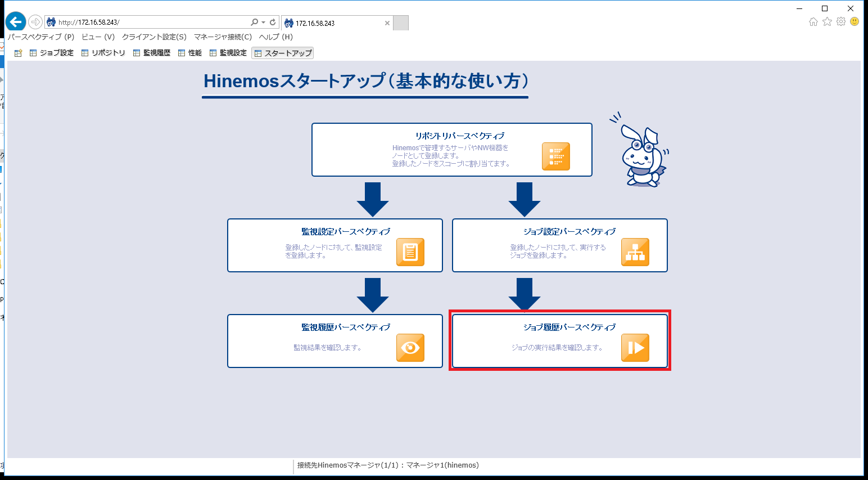Click the 監視履歴パースペクティブ card title
Screen dimensions: 868x480
click(x=346, y=327)
